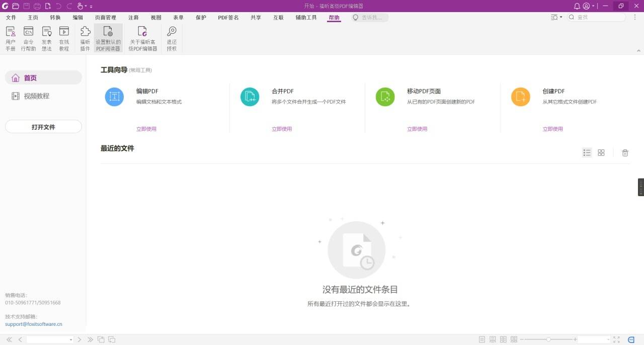Click the create new PDF page icon in title bar
Viewport: 644px width, 345px height.
48,6
